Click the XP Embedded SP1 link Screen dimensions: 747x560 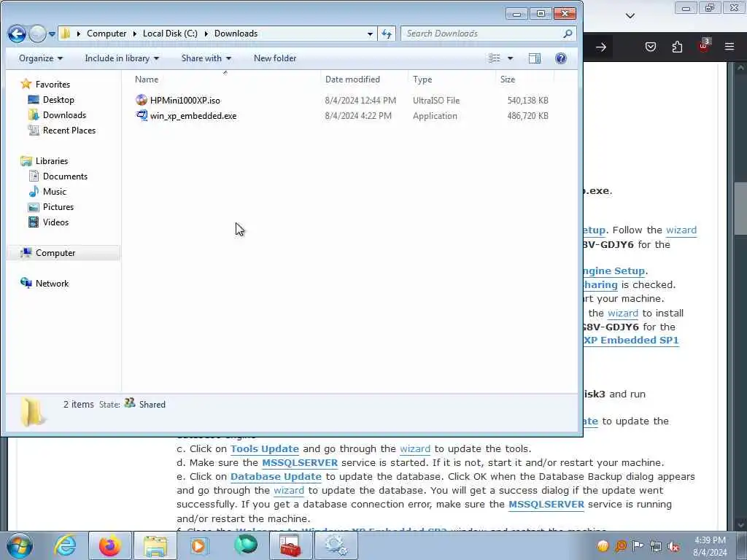631,340
